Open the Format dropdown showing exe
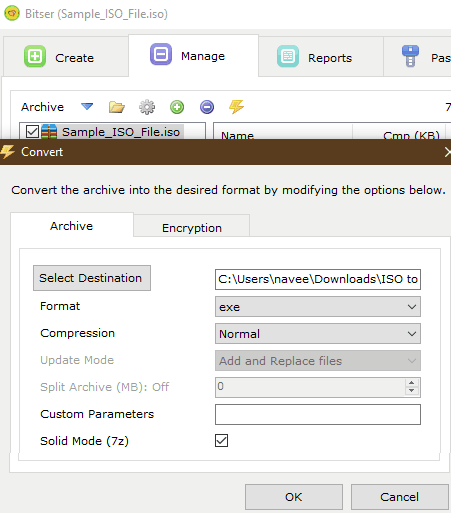This screenshot has height=513, width=451. (318, 306)
